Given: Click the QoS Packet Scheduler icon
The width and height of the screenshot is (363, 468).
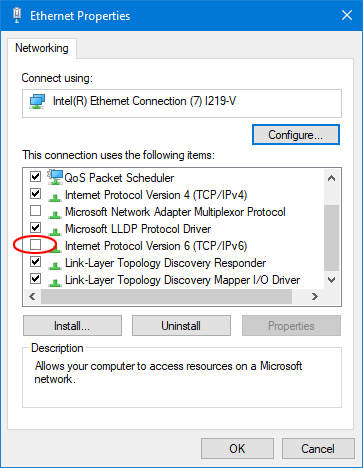Looking at the screenshot, I should [x=55, y=177].
